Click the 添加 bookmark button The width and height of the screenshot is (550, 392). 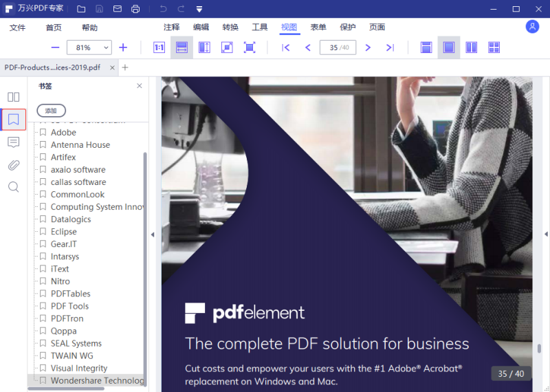pyautogui.click(x=51, y=111)
